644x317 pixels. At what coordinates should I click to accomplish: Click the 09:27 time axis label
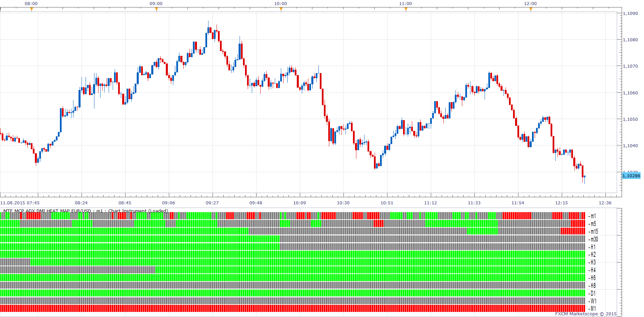coord(212,203)
